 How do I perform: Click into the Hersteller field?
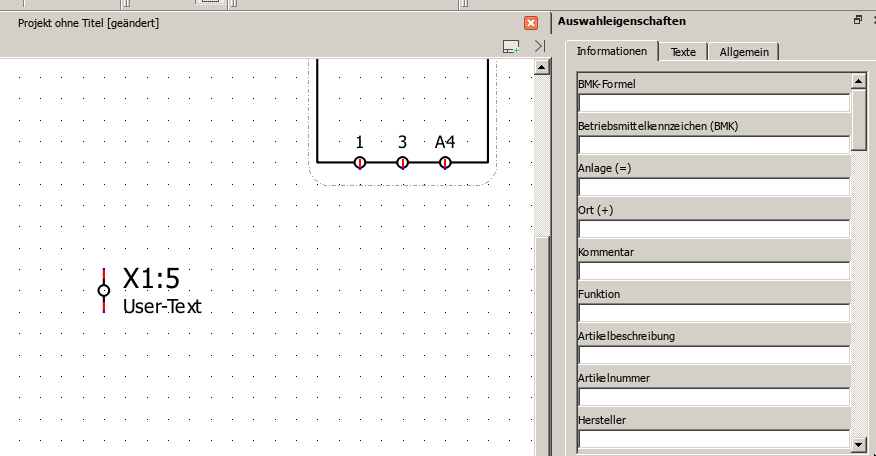point(713,438)
